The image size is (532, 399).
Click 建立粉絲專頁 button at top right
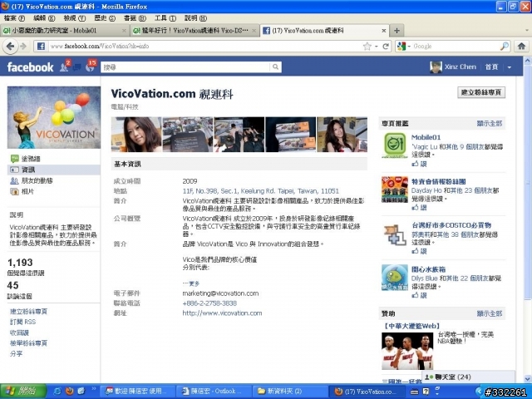point(481,92)
